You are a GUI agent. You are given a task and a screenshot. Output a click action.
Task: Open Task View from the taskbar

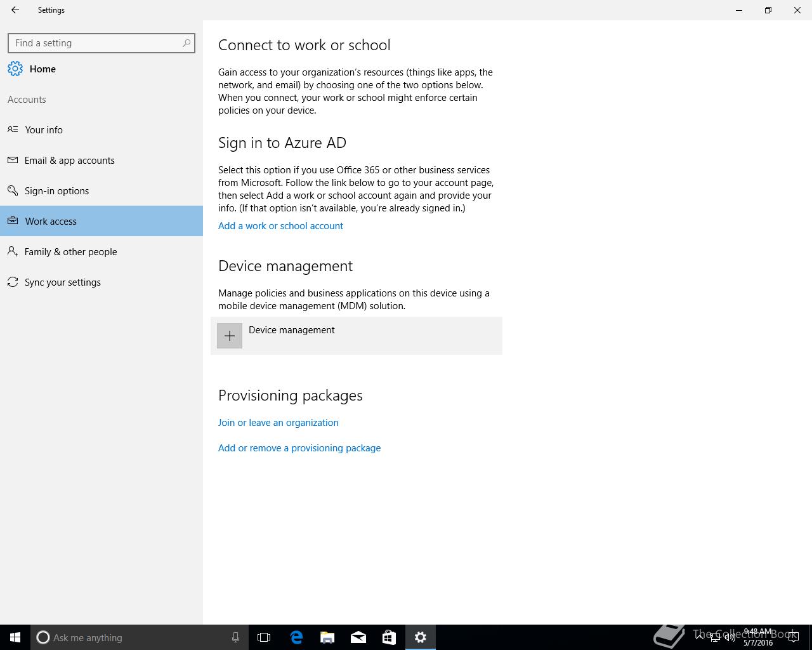[x=264, y=637]
